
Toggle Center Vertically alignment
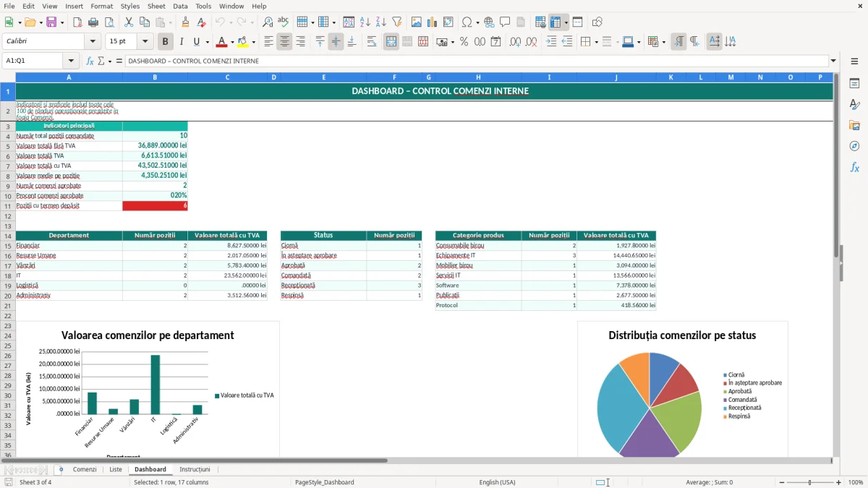[336, 42]
